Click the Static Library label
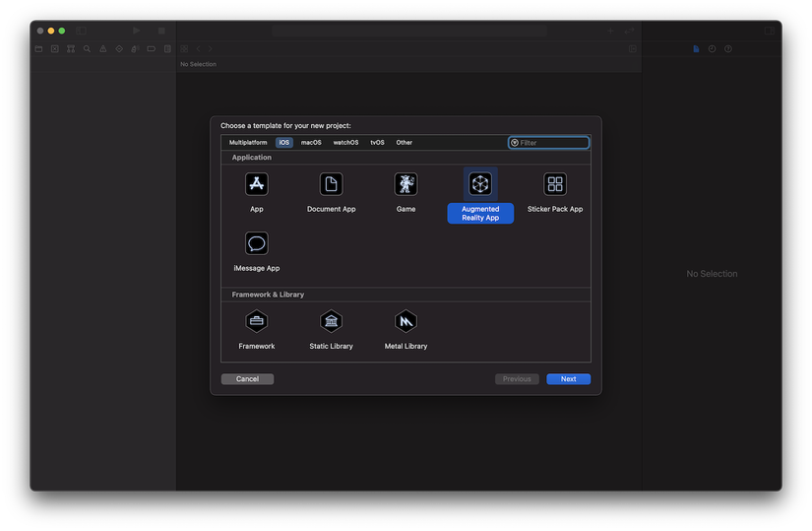Image resolution: width=812 pixels, height=531 pixels. [331, 346]
